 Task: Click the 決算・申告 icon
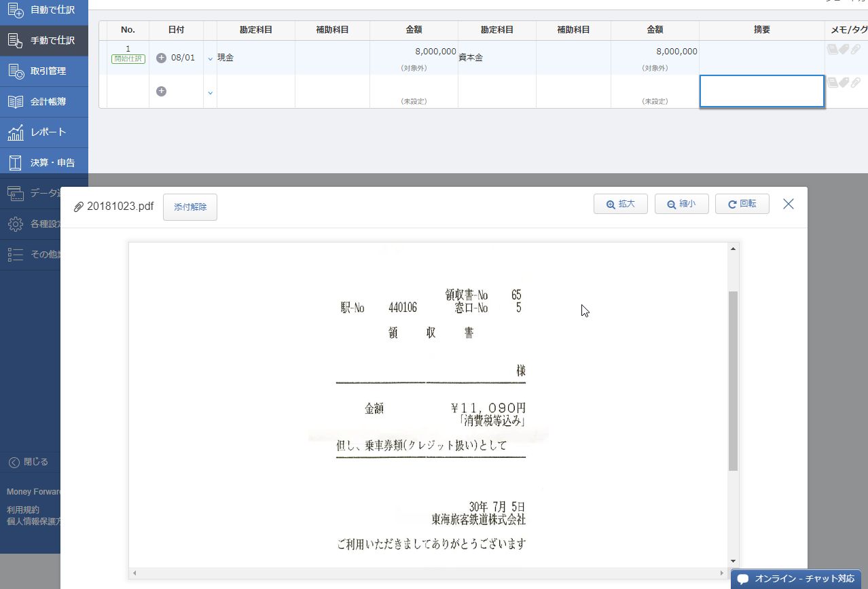(x=16, y=163)
